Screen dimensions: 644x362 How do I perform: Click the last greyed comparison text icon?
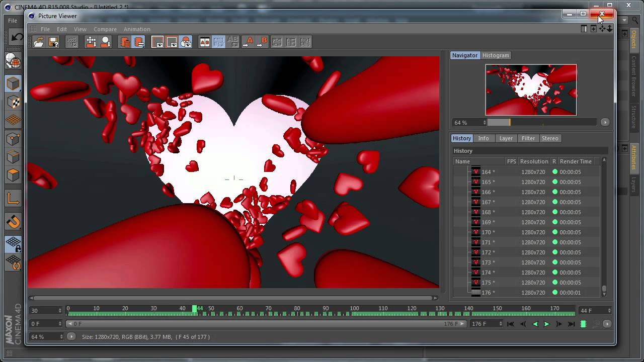(305, 42)
